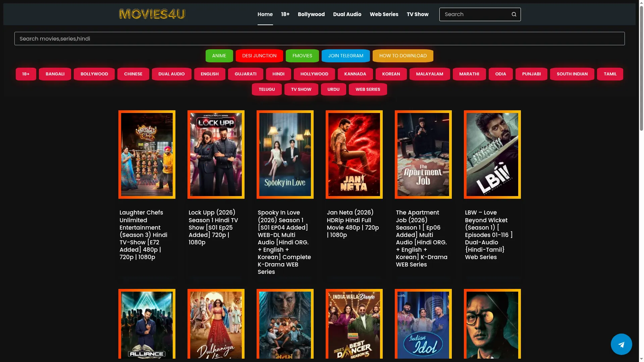This screenshot has height=362, width=644.
Task: Select the URDU category tag
Action: tap(333, 89)
